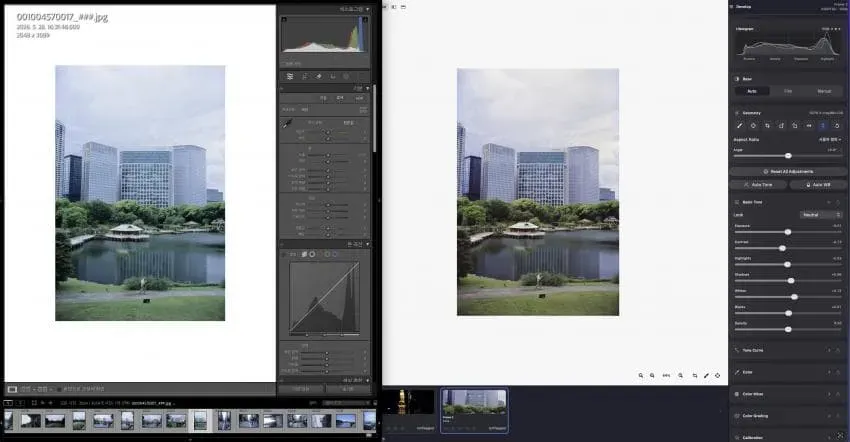Select the healing brush icon in Lightroom
This screenshot has width=850, height=442.
[x=319, y=76]
